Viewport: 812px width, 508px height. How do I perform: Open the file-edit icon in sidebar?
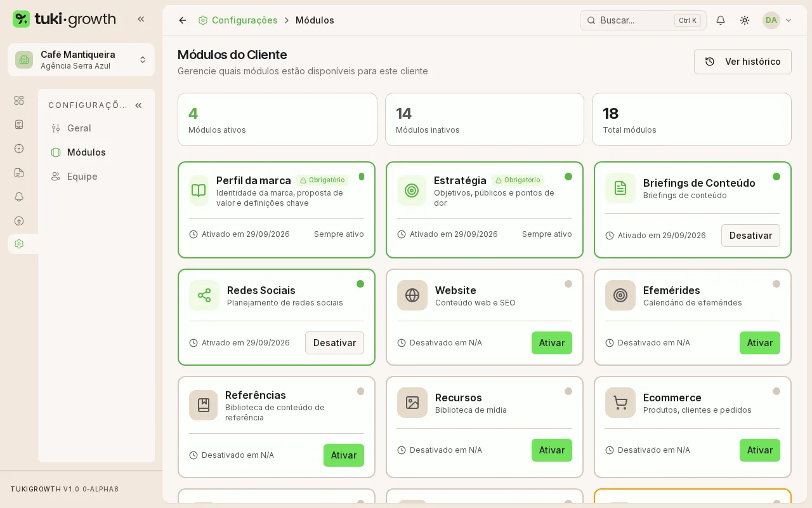coord(19,173)
